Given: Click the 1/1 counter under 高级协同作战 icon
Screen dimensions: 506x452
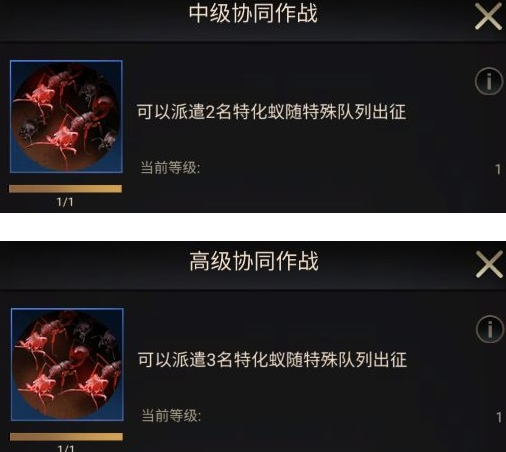Looking at the screenshot, I should click(66, 448).
